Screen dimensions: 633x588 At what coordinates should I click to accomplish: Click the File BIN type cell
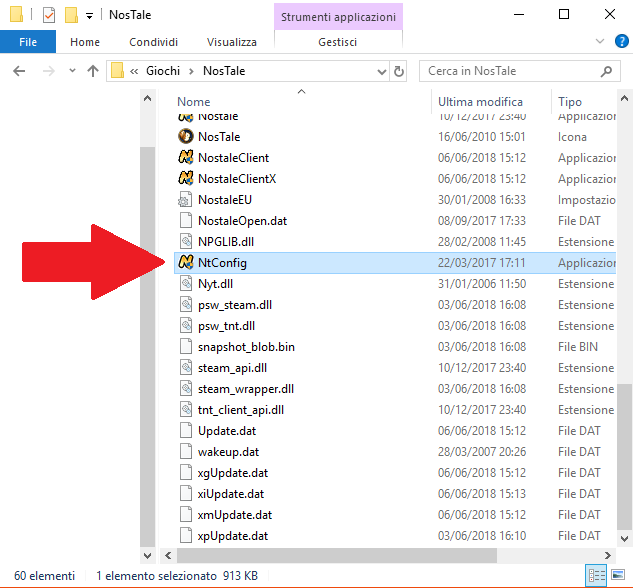click(x=578, y=347)
